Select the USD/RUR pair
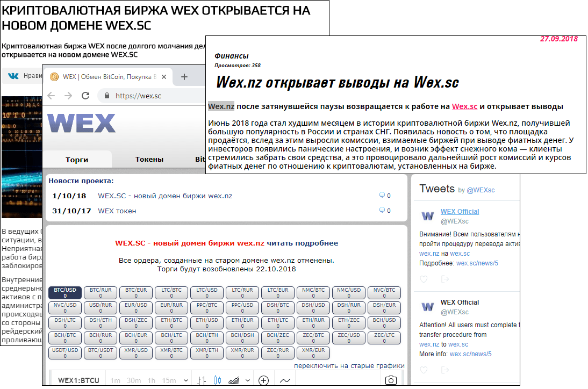The image size is (588, 389). [101, 308]
